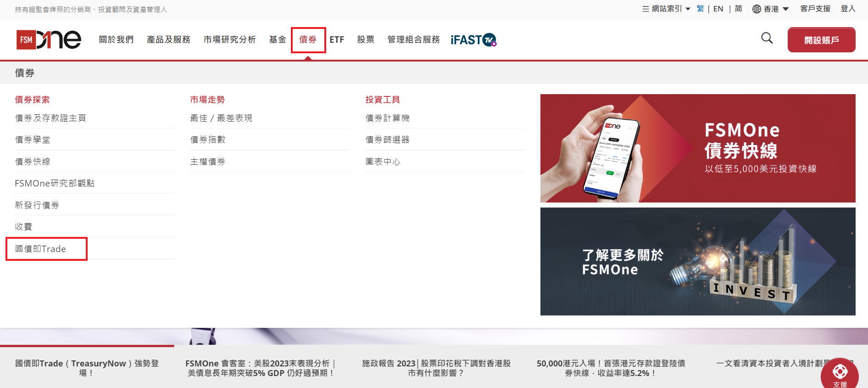This screenshot has width=868, height=388.
Task: Open the search magnifier icon
Action: coord(767,38)
